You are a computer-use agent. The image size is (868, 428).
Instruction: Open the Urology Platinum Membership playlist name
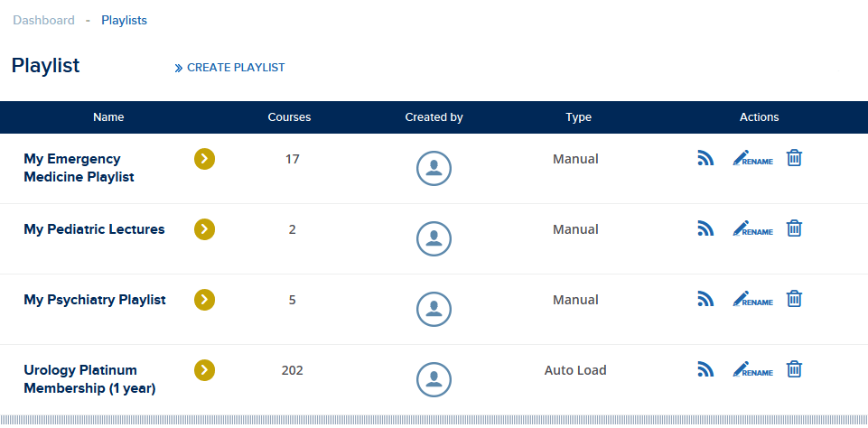point(89,379)
